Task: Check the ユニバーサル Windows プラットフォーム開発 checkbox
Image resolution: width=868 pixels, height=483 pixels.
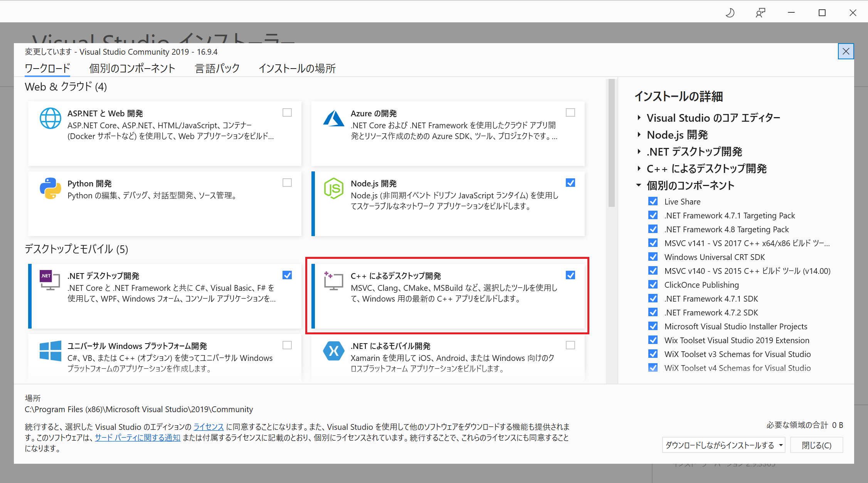Action: pyautogui.click(x=287, y=345)
